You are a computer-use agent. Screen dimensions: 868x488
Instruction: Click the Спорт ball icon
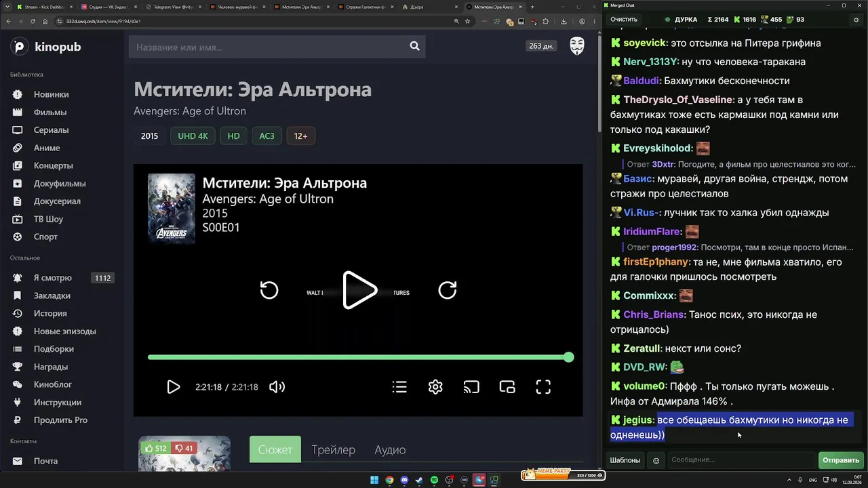pos(18,237)
